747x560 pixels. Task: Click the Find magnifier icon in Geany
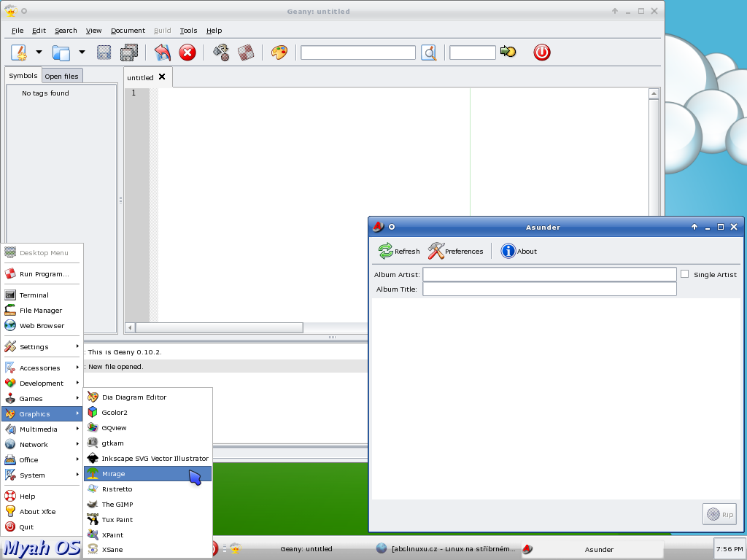(429, 52)
